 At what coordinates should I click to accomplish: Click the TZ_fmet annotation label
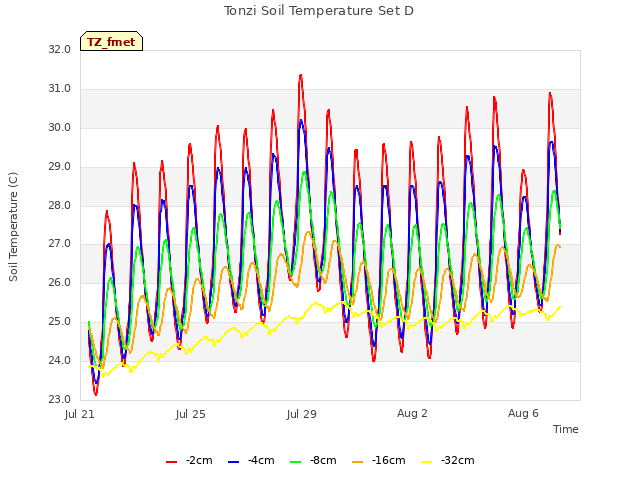tap(111, 42)
